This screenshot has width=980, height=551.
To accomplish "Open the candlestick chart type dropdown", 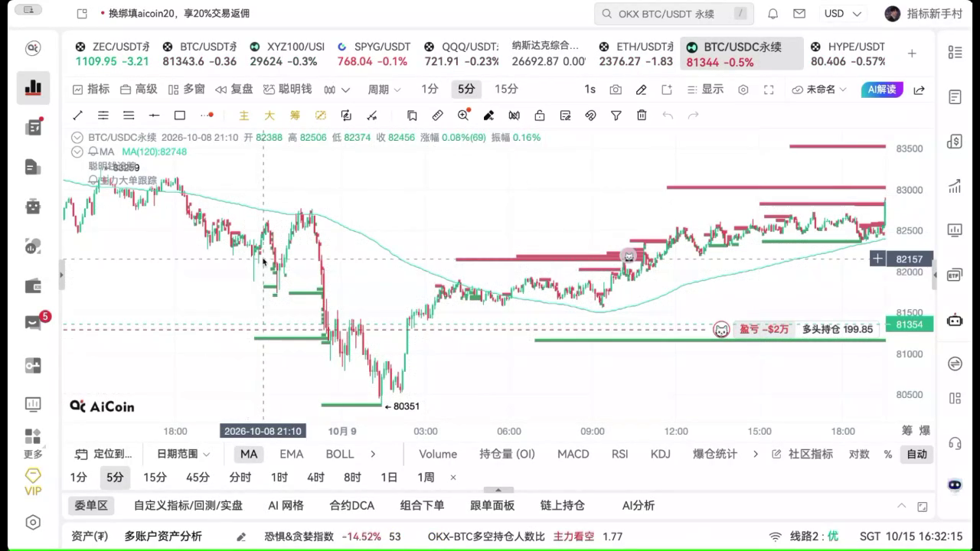I will pyautogui.click(x=337, y=90).
